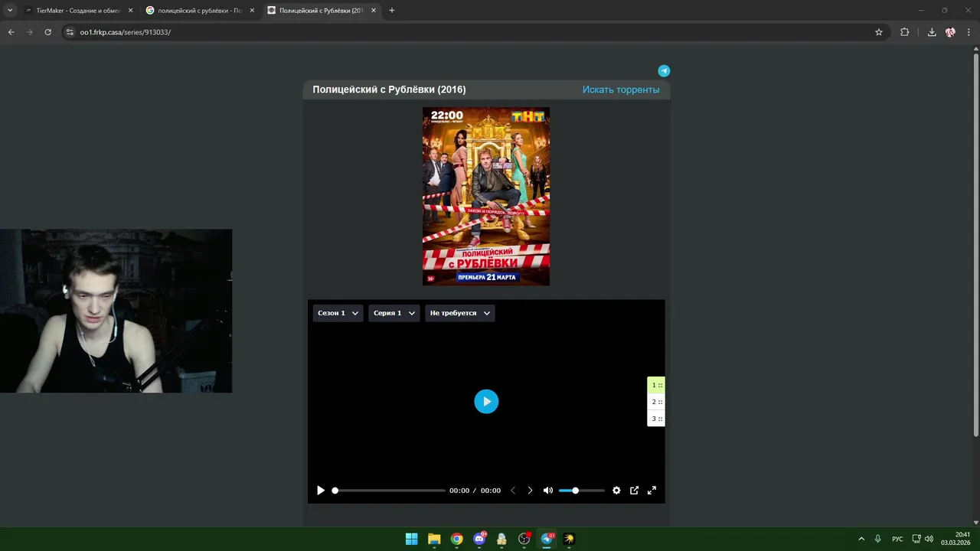Open the Сезон 1 season dropdown
Screen dimensions: 980x551
pos(338,313)
